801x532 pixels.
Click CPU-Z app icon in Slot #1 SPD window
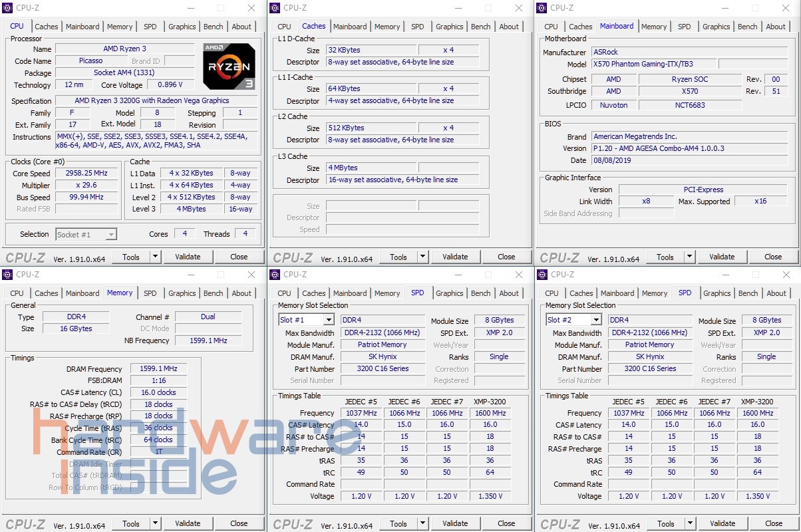[x=275, y=275]
